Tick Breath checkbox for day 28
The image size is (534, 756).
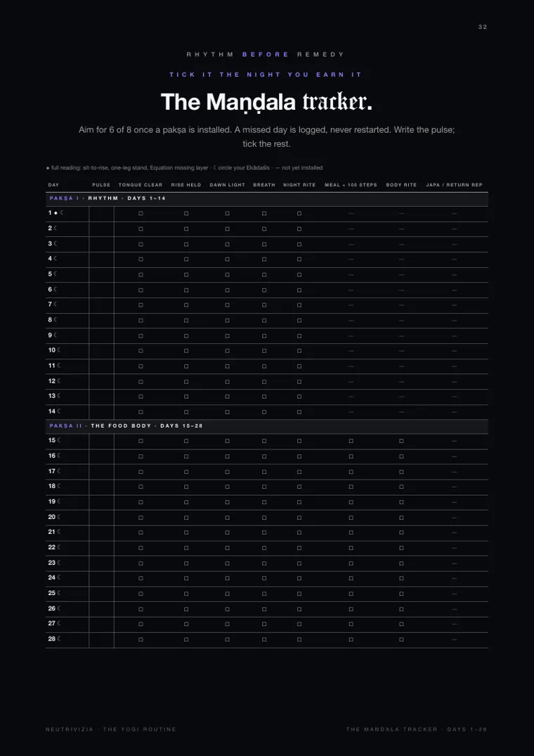click(264, 639)
